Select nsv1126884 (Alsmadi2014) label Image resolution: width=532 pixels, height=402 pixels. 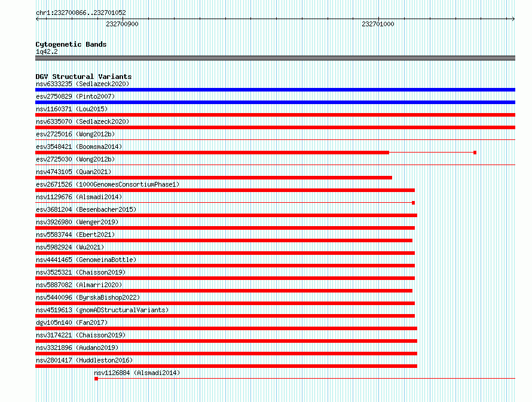[137, 373]
